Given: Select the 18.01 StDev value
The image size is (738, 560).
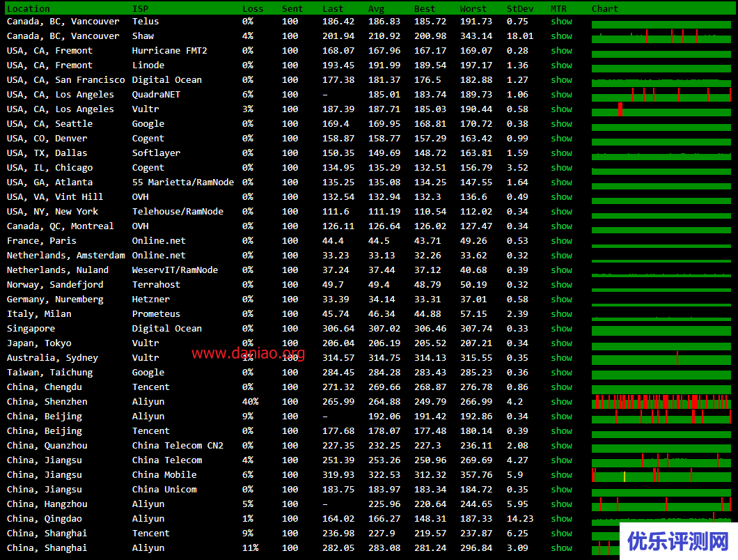Looking at the screenshot, I should coord(520,36).
